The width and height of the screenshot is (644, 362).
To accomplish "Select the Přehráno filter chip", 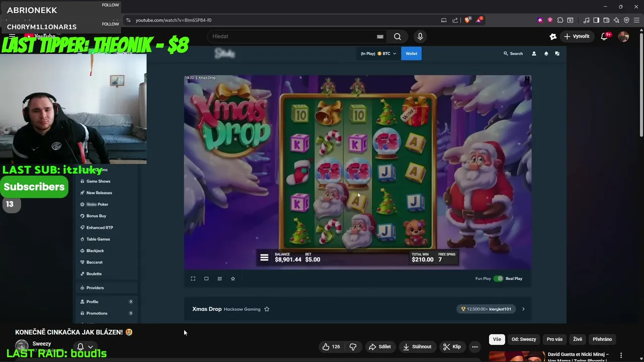I will click(x=602, y=339).
